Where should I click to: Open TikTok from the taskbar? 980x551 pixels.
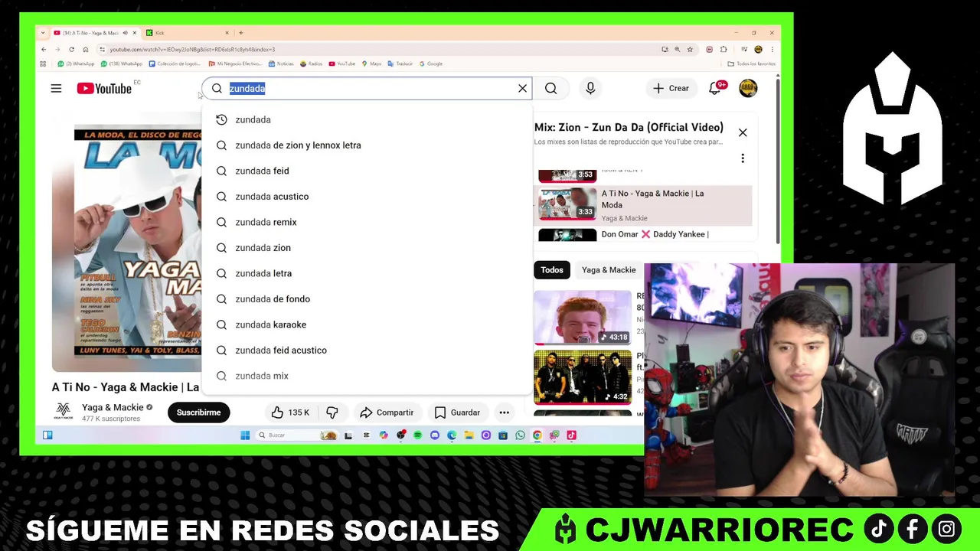point(571,435)
